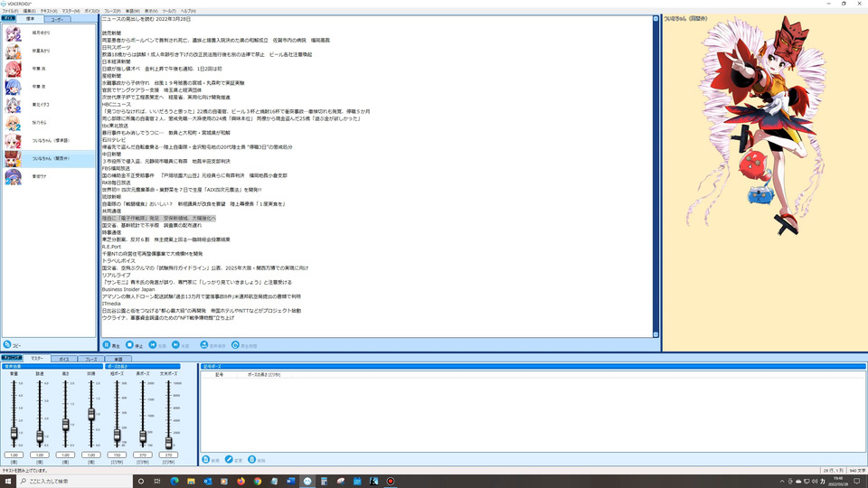Click the 音量 value field
Screen dimensions: 868x488
14,455
